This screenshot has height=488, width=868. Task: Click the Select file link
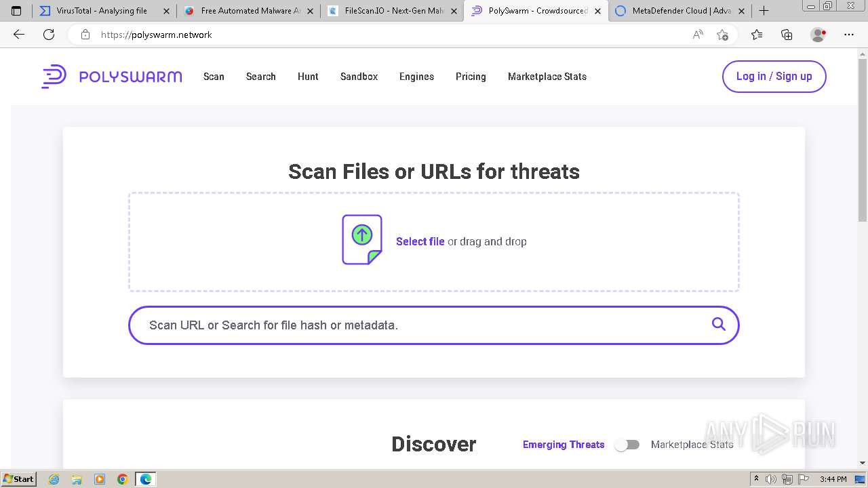point(420,241)
